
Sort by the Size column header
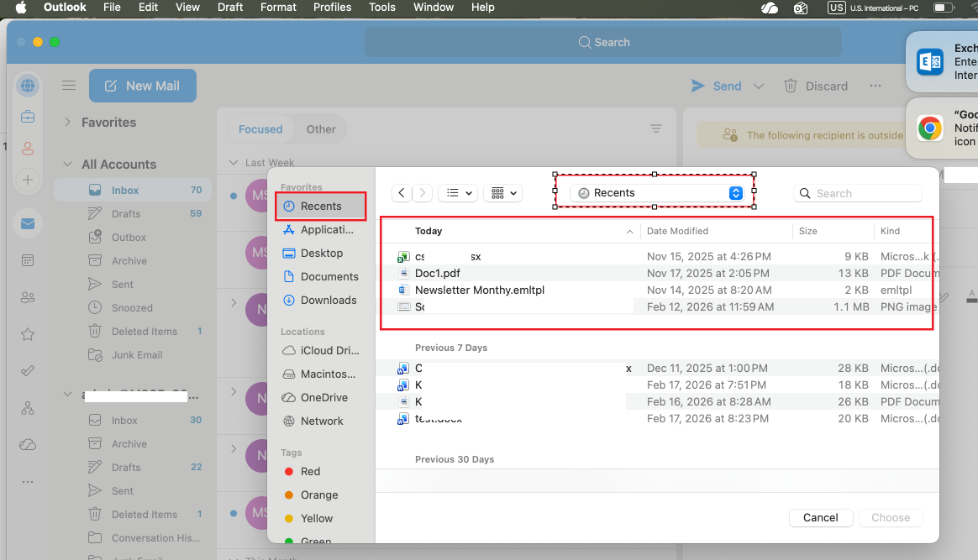(833, 231)
